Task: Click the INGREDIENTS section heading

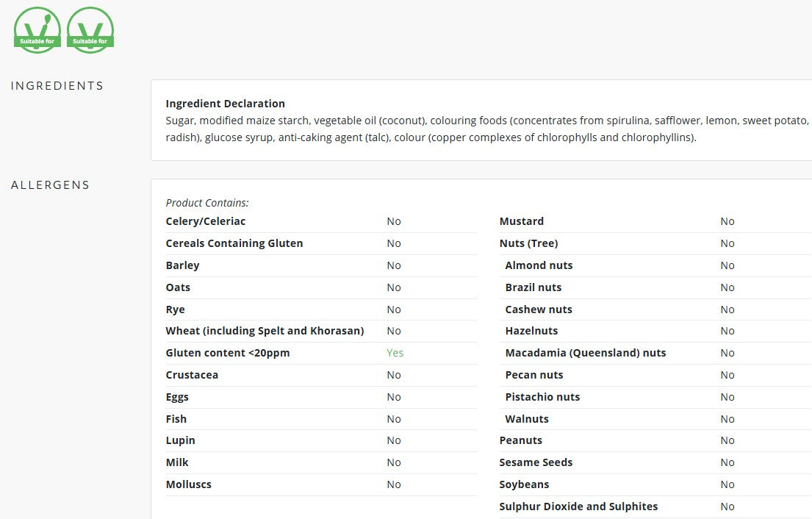Action: [57, 85]
